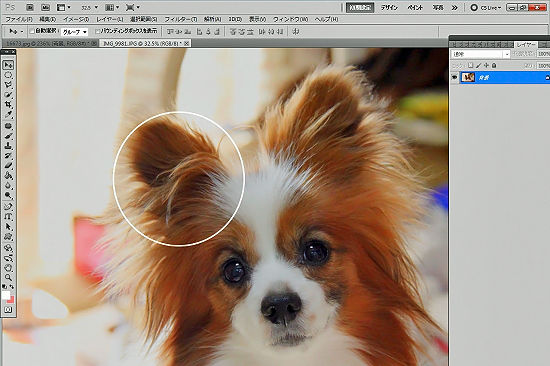Open the foreground color swatch
This screenshot has width=550, height=366.
[x=6, y=295]
